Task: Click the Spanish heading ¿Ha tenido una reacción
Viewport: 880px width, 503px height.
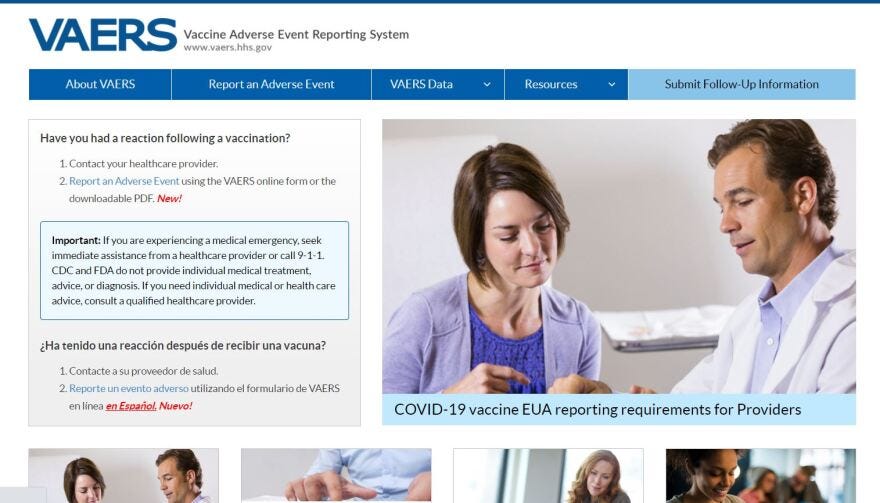Action: point(183,345)
